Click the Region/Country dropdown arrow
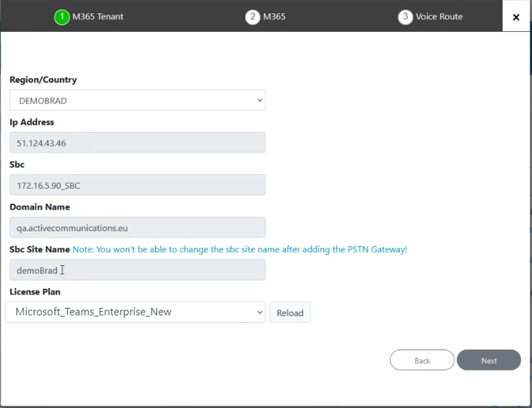The height and width of the screenshot is (408, 532). click(x=260, y=100)
